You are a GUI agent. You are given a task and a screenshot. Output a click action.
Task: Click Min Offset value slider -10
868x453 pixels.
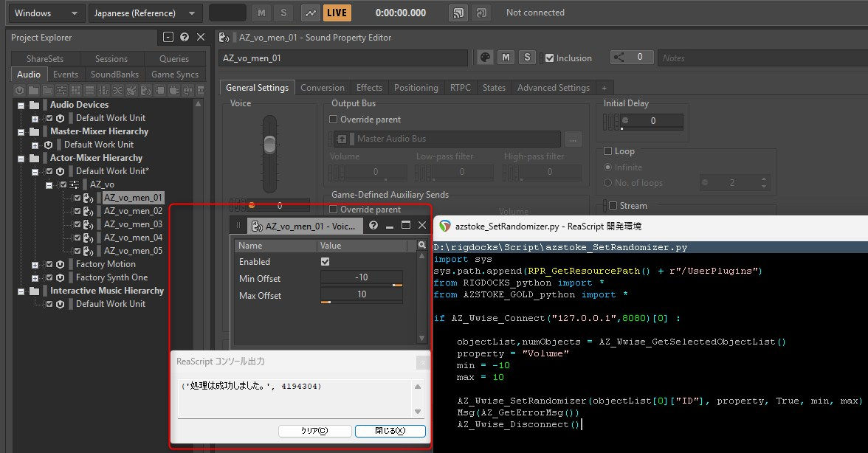click(x=362, y=277)
